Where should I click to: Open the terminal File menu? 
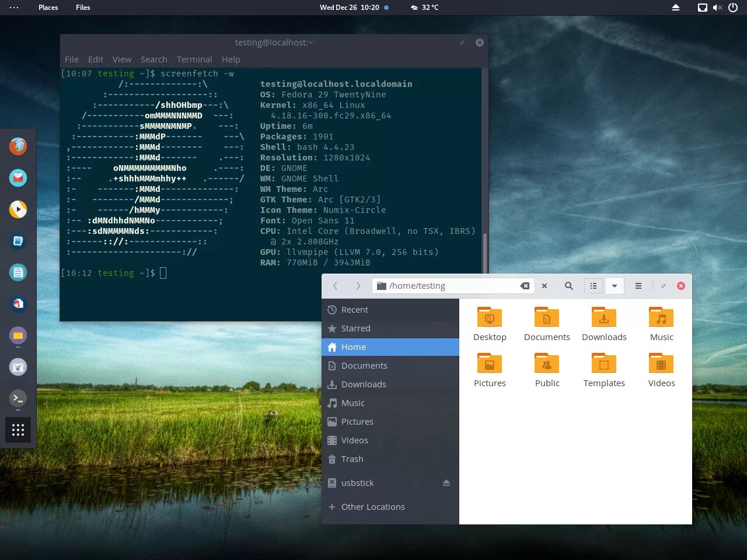72,60
